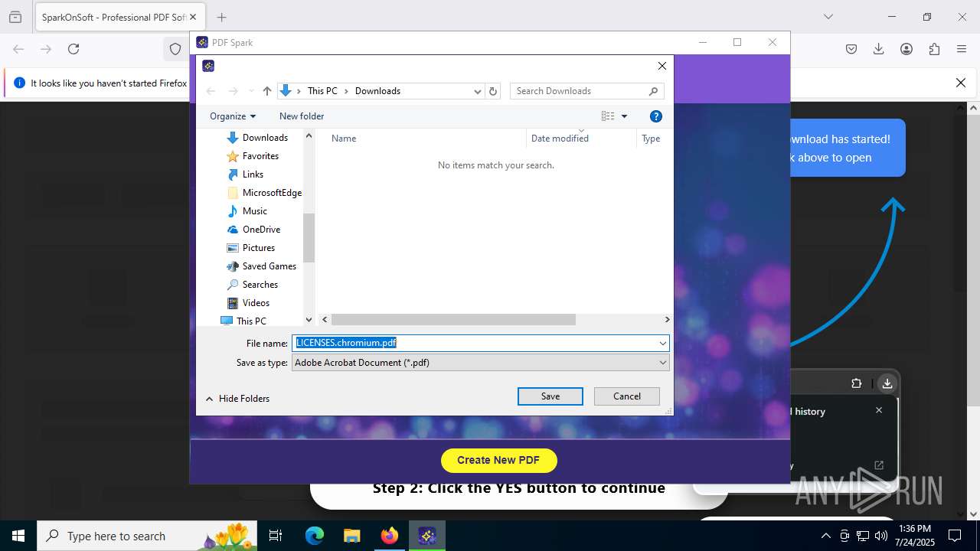This screenshot has width=980, height=551.
Task: Sort by Name column header
Action: tap(344, 139)
